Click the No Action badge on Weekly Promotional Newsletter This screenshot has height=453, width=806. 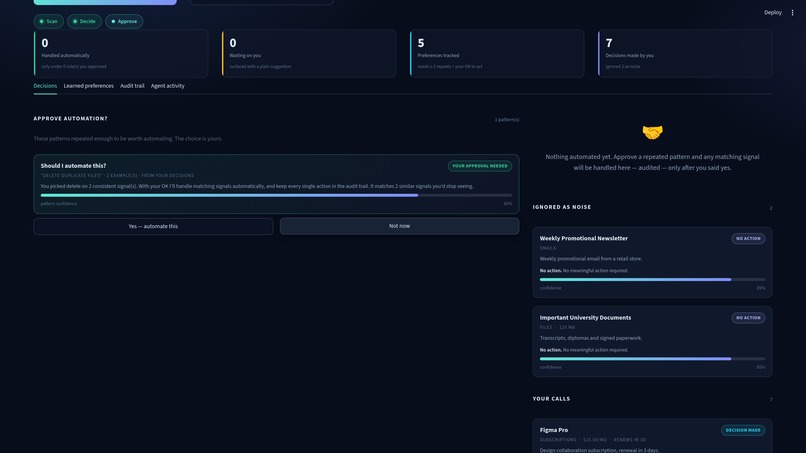pyautogui.click(x=748, y=239)
